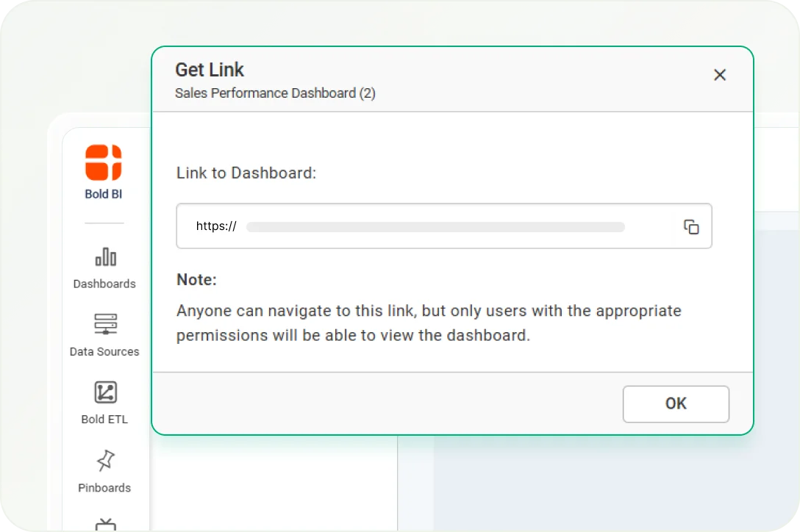Image resolution: width=800 pixels, height=532 pixels.
Task: Select the Bold ETL icon in sidebar
Action: [105, 392]
